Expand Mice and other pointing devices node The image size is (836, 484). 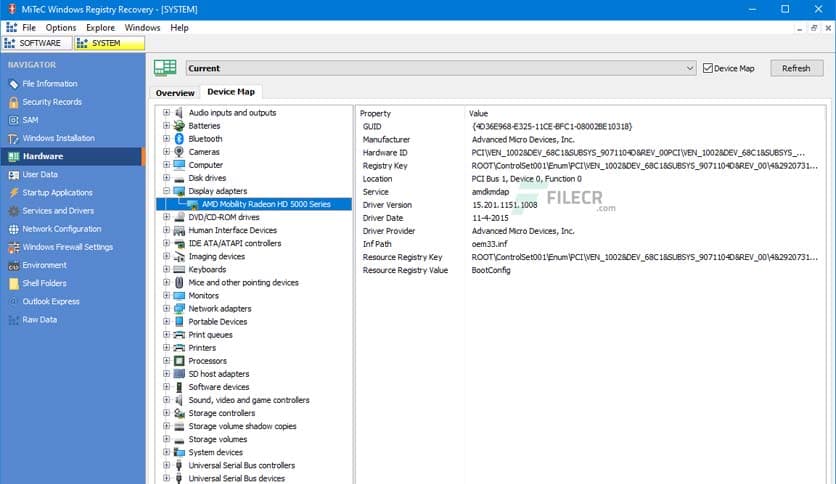coord(166,283)
